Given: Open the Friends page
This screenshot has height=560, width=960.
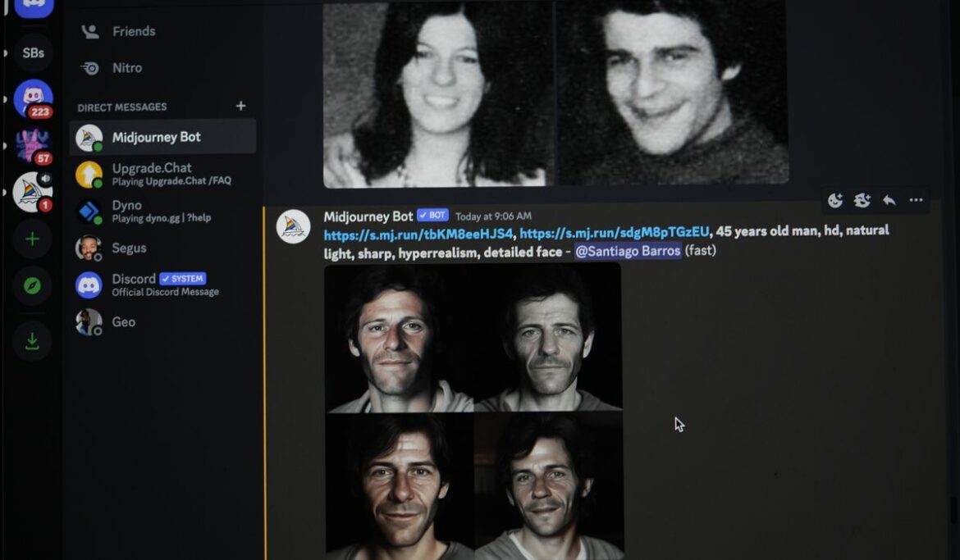Looking at the screenshot, I should pos(134,31).
